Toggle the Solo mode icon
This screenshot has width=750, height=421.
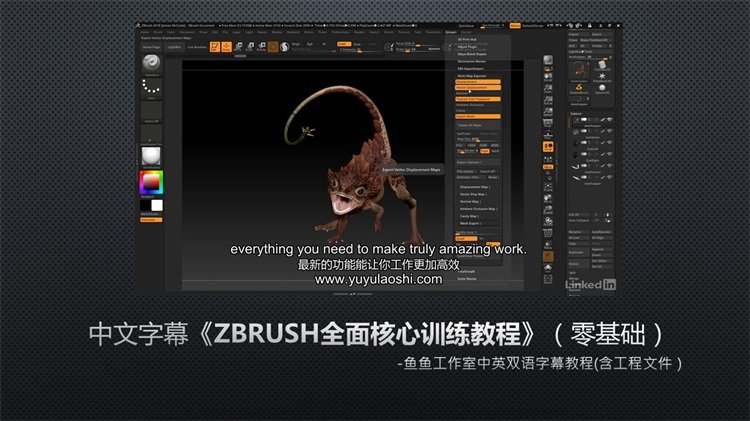pos(548,268)
